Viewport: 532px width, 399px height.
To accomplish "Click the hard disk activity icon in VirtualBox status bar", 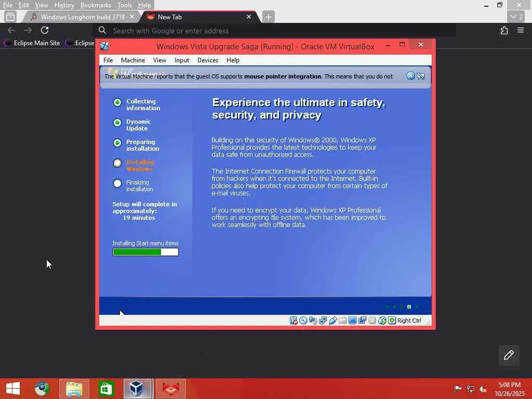I will [294, 321].
